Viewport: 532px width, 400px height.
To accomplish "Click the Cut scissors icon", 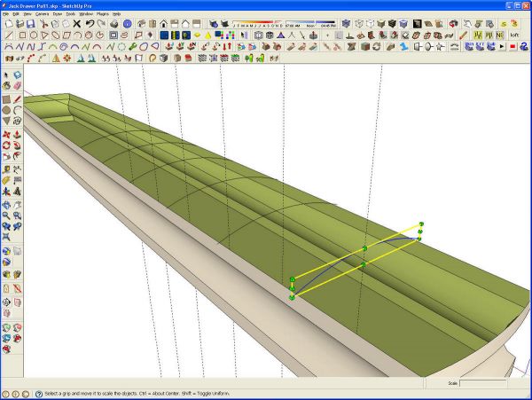I will click(x=43, y=24).
